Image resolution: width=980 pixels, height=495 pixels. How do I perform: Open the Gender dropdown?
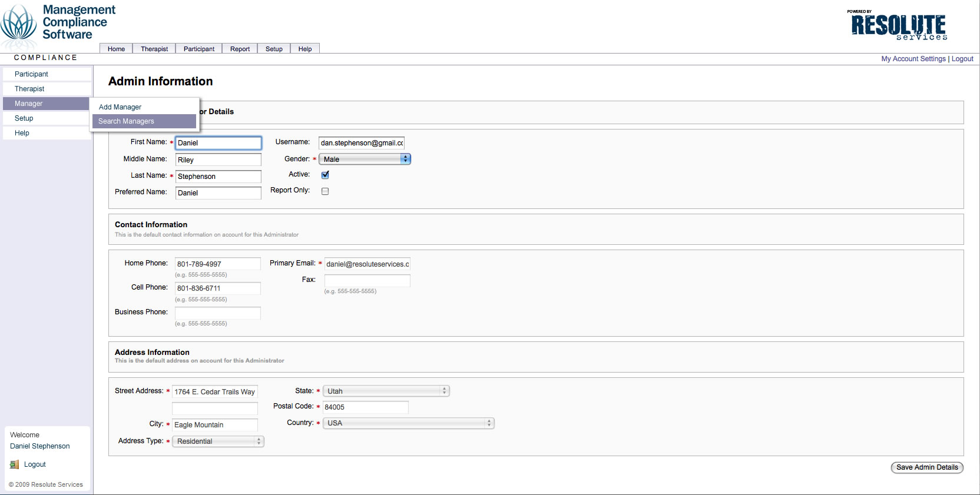tap(365, 159)
